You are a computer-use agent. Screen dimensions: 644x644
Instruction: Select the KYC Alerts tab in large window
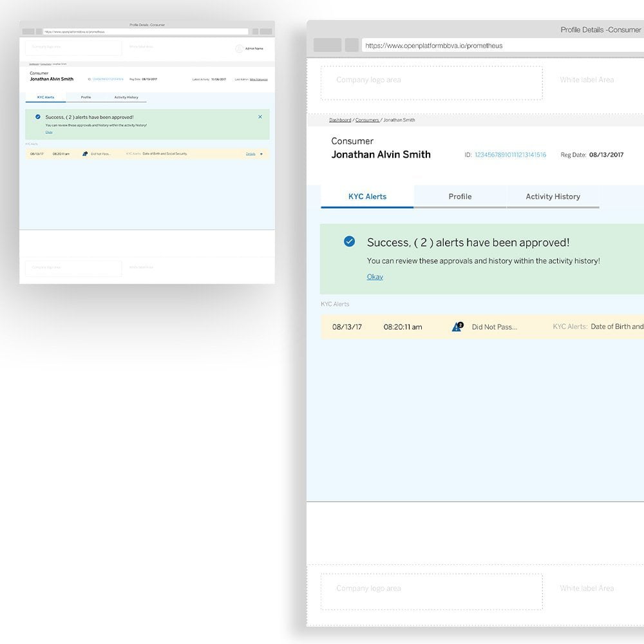pos(367,196)
